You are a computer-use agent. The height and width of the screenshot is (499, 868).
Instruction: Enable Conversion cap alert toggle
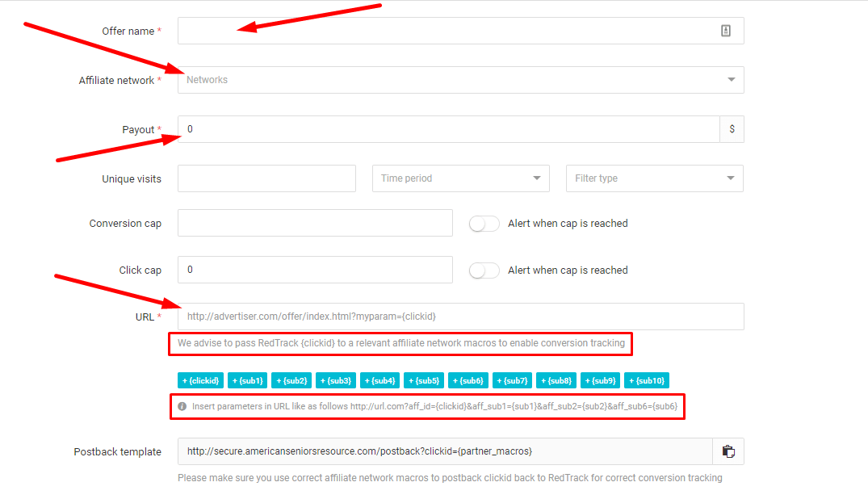[x=484, y=224]
